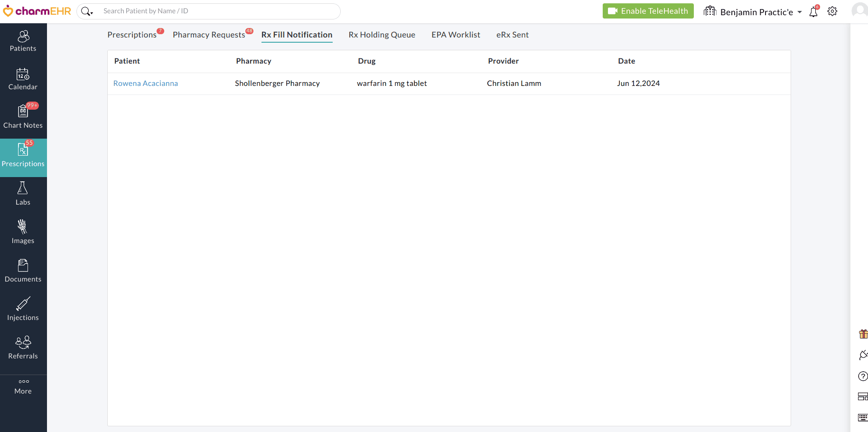This screenshot has height=432, width=868.
Task: Expand the search filter dropdown arrow
Action: point(91,13)
